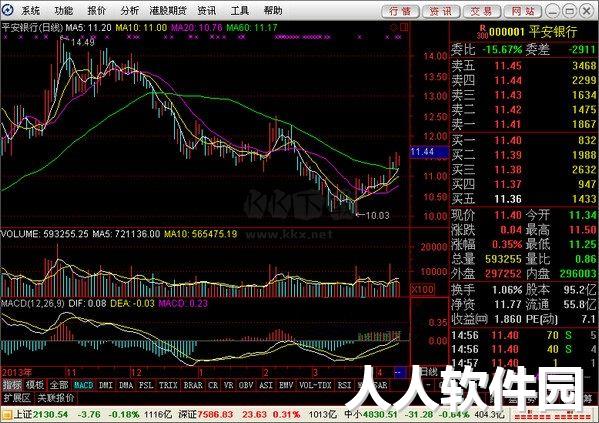The image size is (599, 423).
Task: Click the small diamond icon atop the chart
Action: (394, 27)
